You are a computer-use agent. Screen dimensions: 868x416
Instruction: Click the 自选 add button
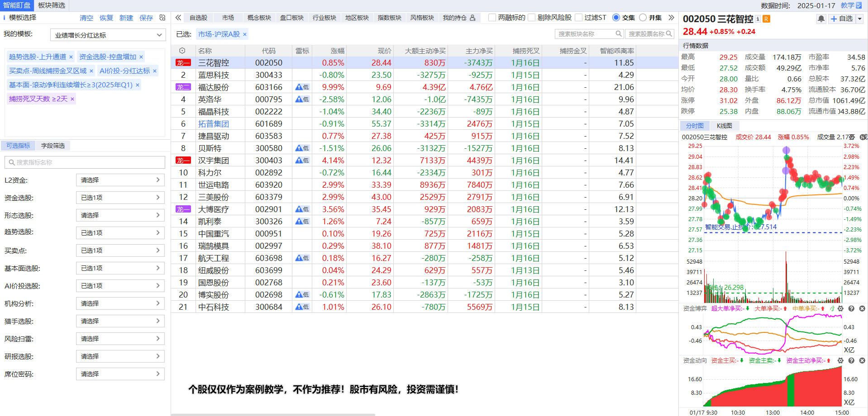point(841,19)
